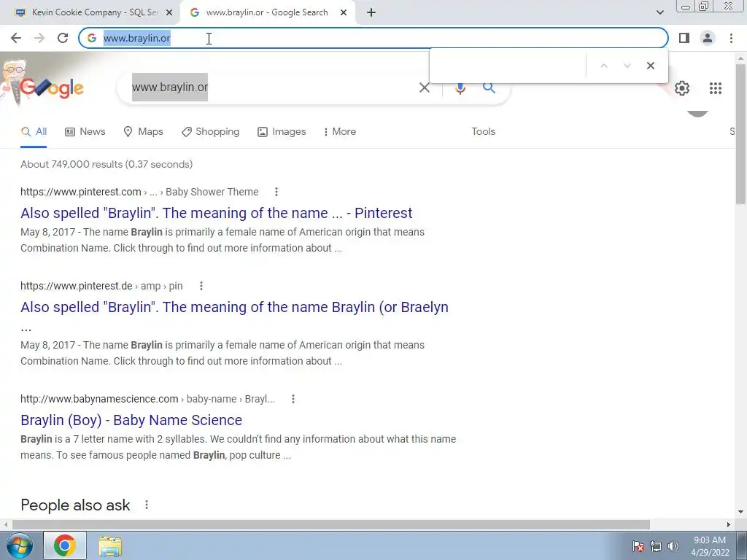Close the Kevin Cookie Company tab
The height and width of the screenshot is (560, 747).
tap(169, 12)
